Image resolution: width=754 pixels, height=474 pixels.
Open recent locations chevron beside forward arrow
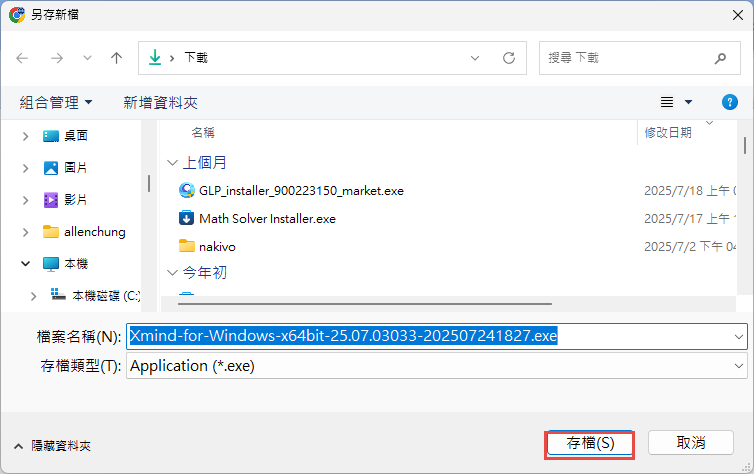(87, 58)
